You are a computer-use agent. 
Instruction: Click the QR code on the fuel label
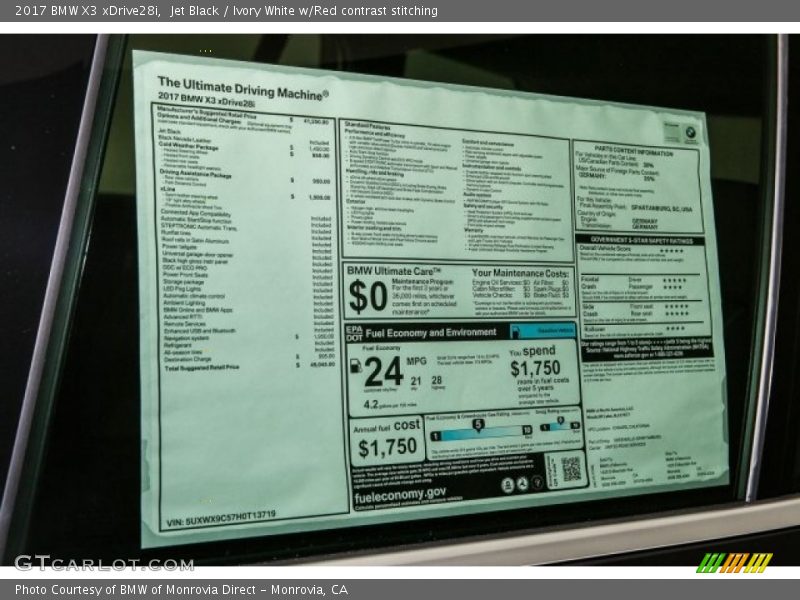pyautogui.click(x=571, y=469)
